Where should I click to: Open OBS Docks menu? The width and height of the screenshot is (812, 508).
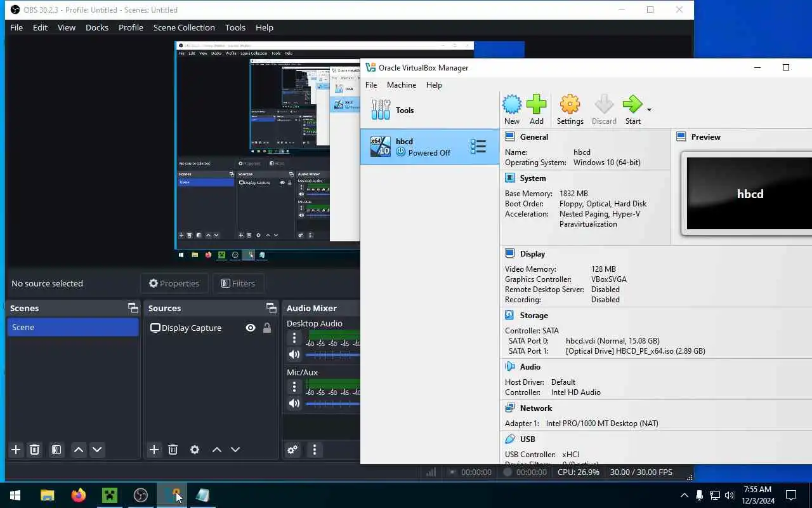pos(97,27)
